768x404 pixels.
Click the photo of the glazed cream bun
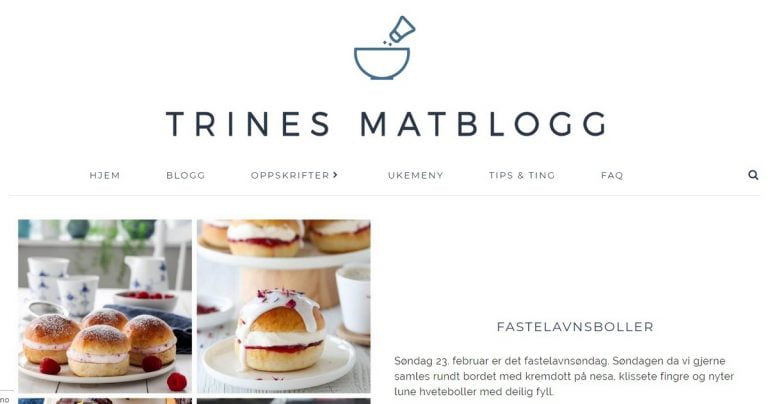tap(284, 306)
